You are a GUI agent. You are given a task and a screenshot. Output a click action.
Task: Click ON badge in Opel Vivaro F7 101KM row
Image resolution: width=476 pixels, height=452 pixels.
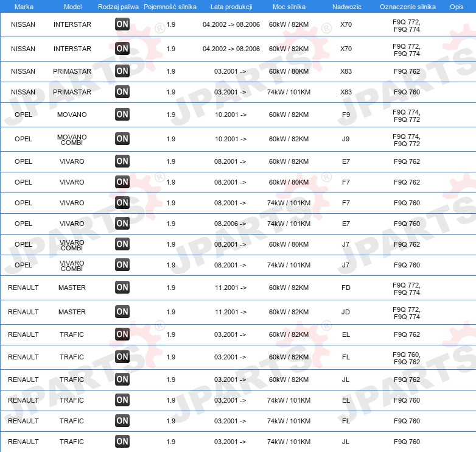click(x=122, y=202)
